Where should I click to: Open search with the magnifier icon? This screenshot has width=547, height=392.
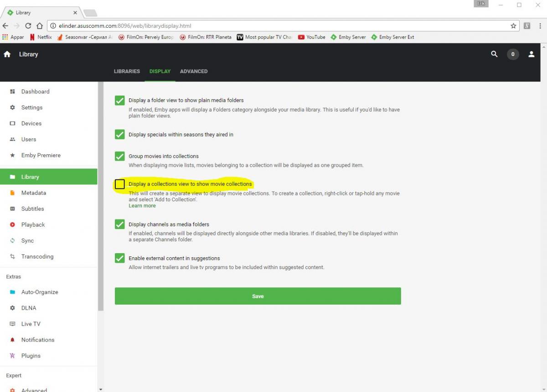click(x=494, y=54)
